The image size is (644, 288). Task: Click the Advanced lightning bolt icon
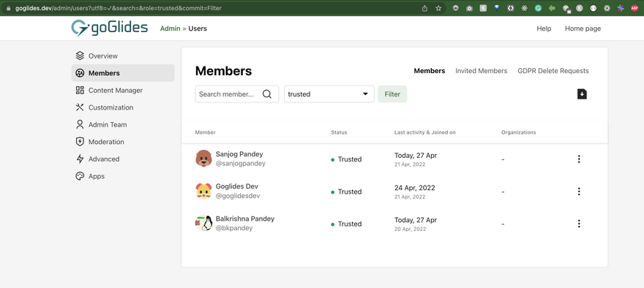80,159
